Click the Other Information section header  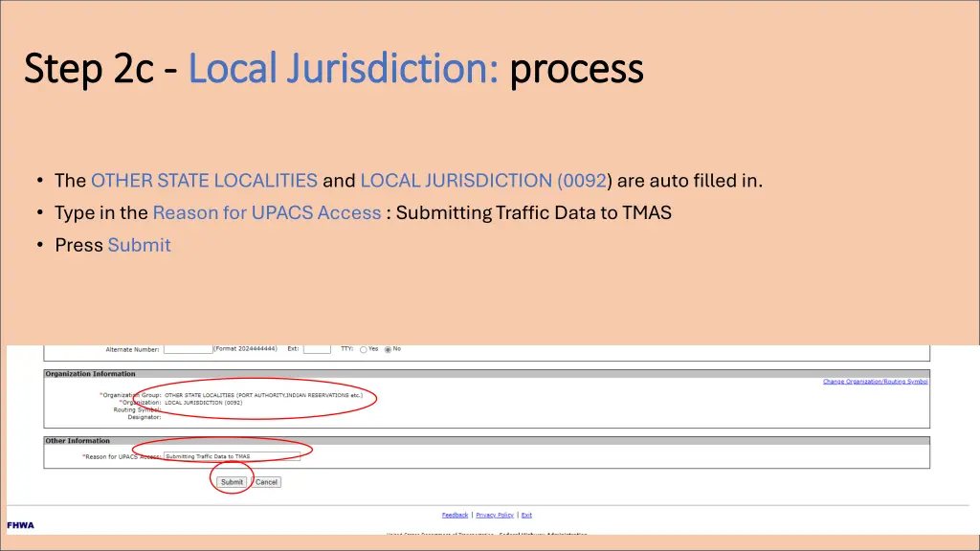78,441
